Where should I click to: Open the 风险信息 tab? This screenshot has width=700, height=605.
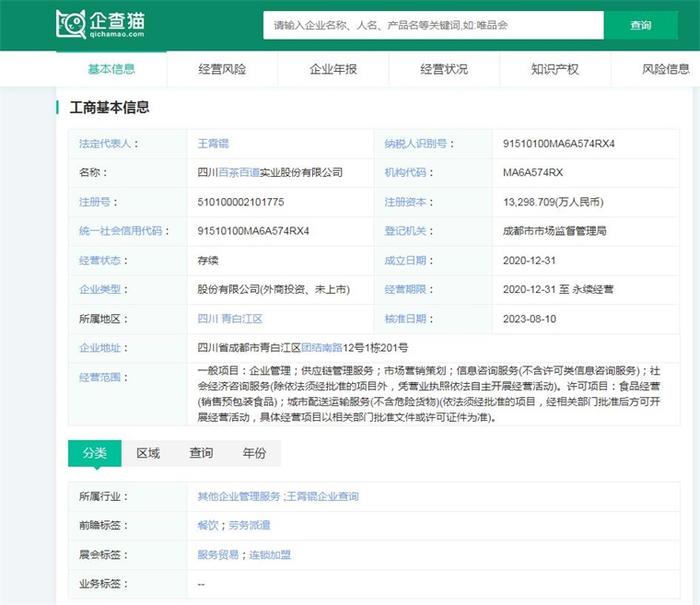tap(666, 69)
